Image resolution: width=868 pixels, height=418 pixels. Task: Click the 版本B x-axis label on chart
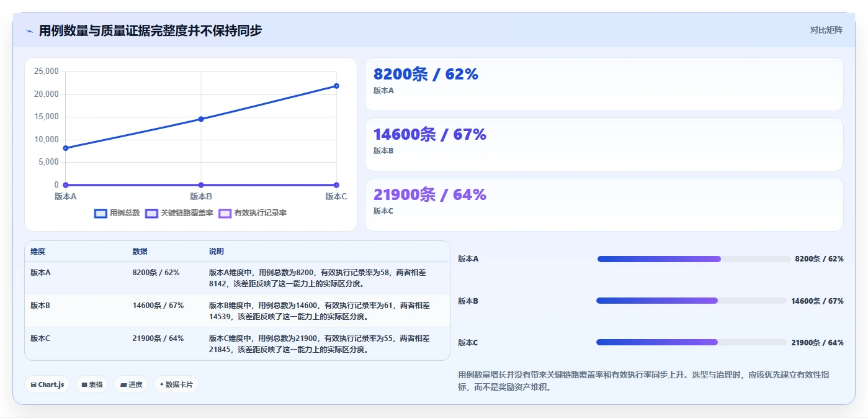(x=201, y=196)
